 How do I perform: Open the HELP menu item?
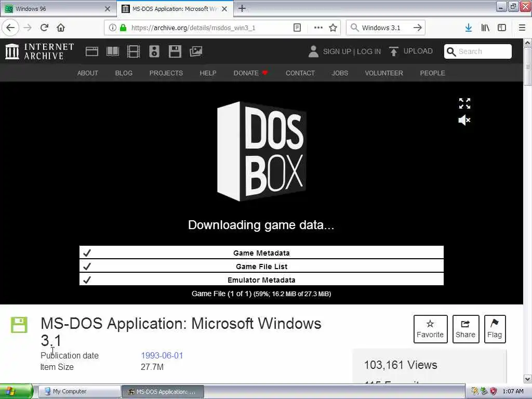coord(208,73)
